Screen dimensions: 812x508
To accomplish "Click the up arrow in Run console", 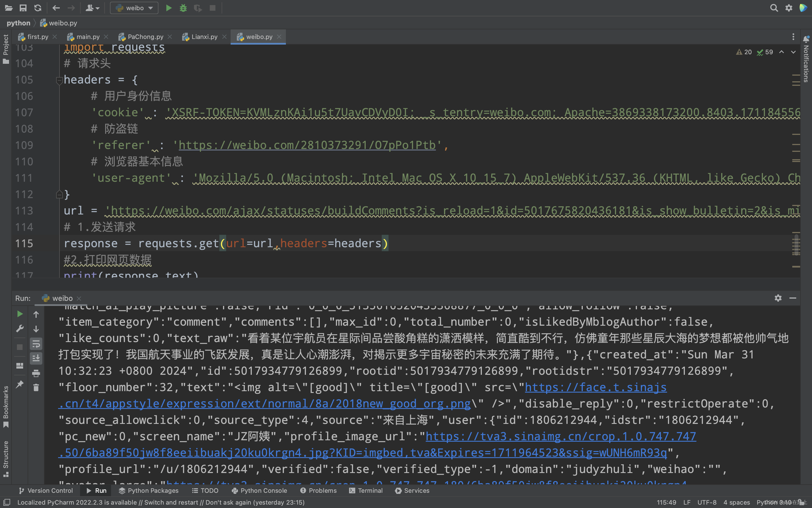I will (x=36, y=314).
